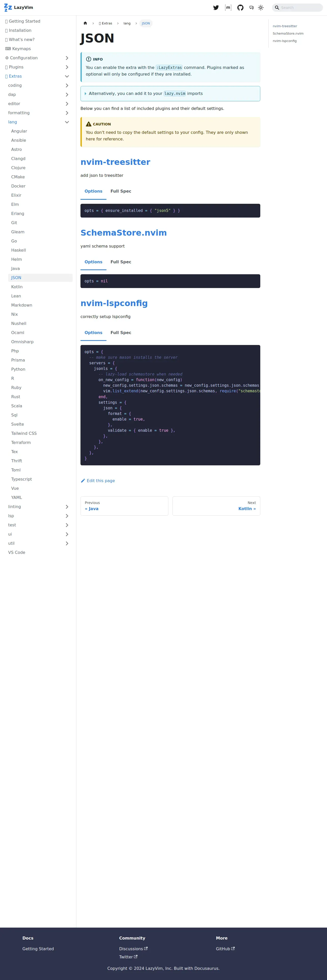327x980 pixels.
Task: Open the Extras breadcrumb link
Action: [x=105, y=23]
